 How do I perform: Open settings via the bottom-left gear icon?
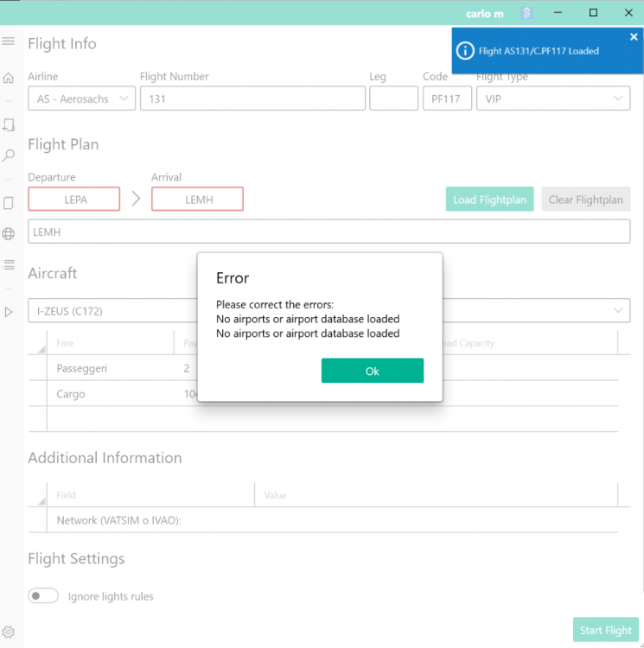pos(9,632)
